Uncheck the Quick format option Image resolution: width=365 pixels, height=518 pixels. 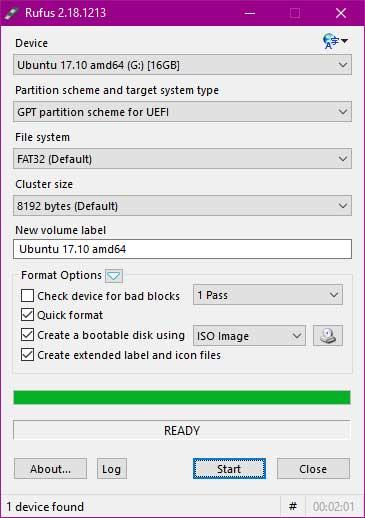coord(27,315)
